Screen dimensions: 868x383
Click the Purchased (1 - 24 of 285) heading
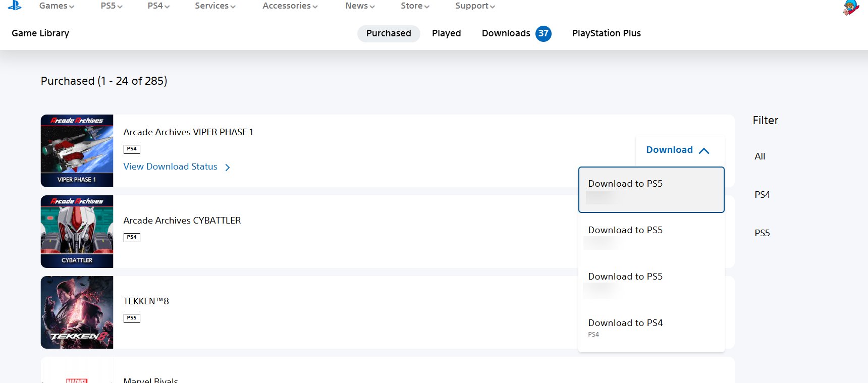(104, 81)
